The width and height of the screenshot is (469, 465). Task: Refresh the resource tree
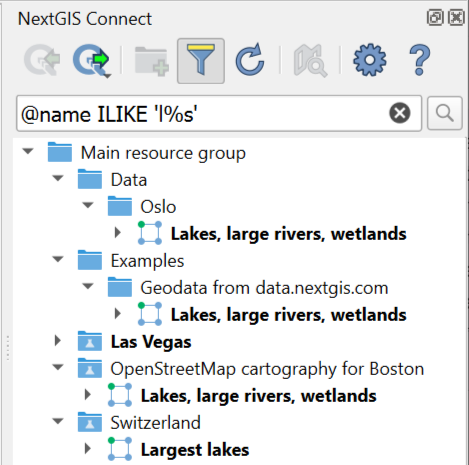[x=250, y=60]
